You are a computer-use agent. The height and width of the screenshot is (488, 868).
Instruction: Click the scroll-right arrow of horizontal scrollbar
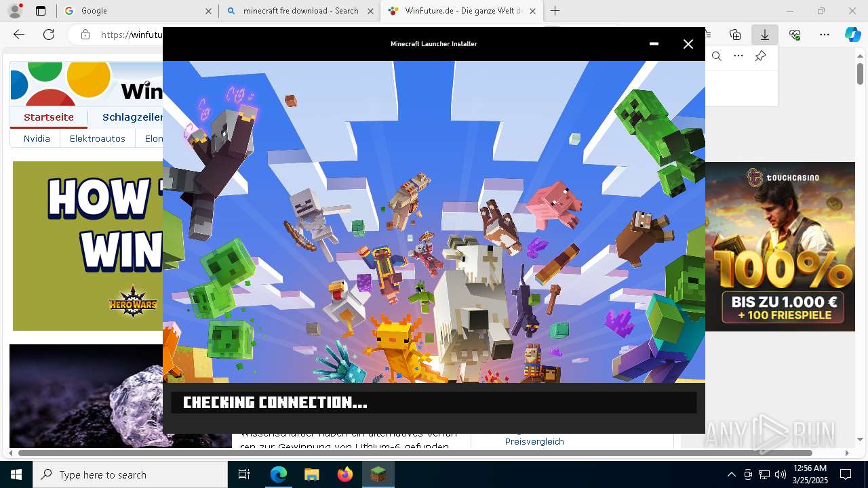tap(847, 453)
